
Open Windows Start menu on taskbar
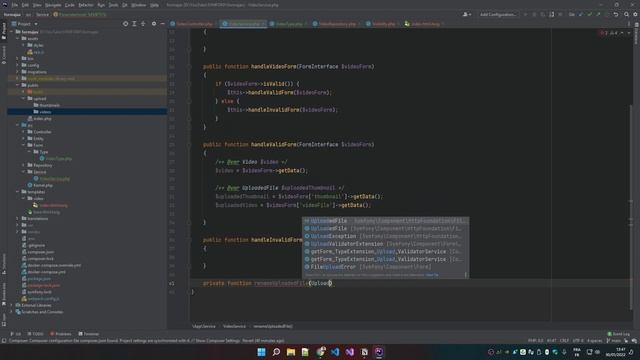pos(261,352)
